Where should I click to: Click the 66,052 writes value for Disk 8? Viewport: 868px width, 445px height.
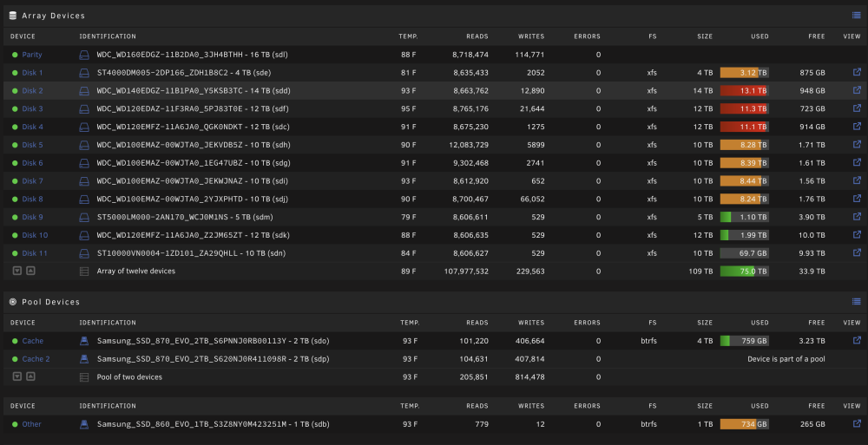[x=532, y=200]
